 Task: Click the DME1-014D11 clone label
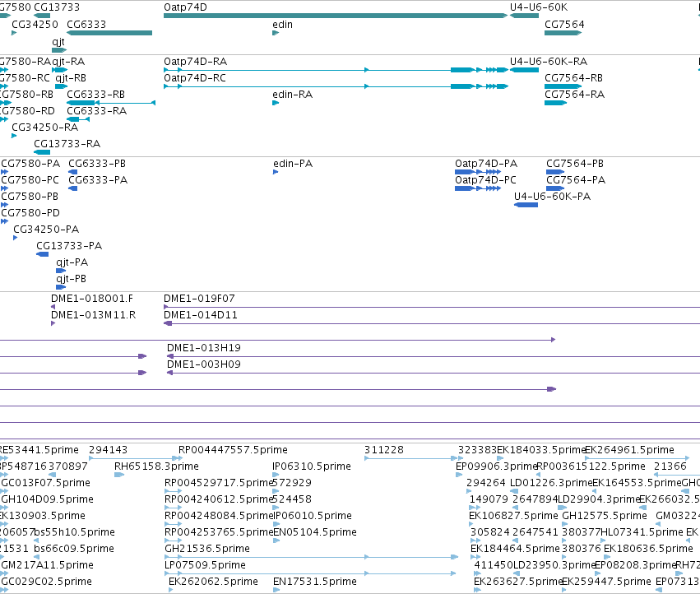coord(201,315)
